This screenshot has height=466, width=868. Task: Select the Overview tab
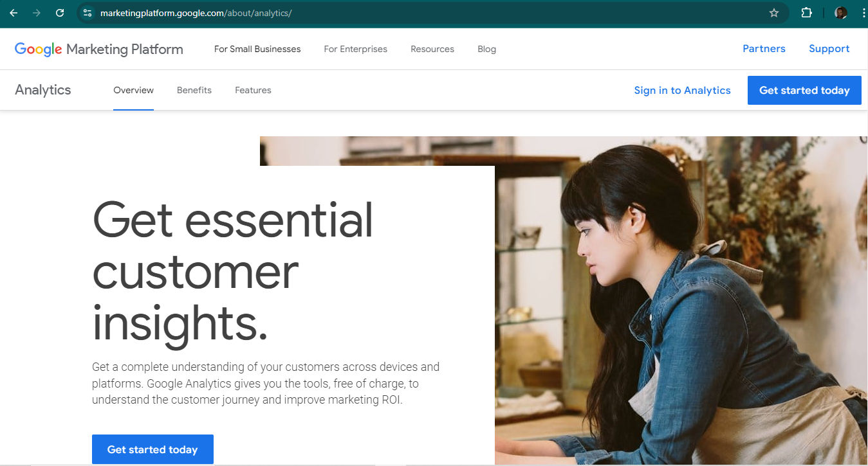(x=133, y=90)
